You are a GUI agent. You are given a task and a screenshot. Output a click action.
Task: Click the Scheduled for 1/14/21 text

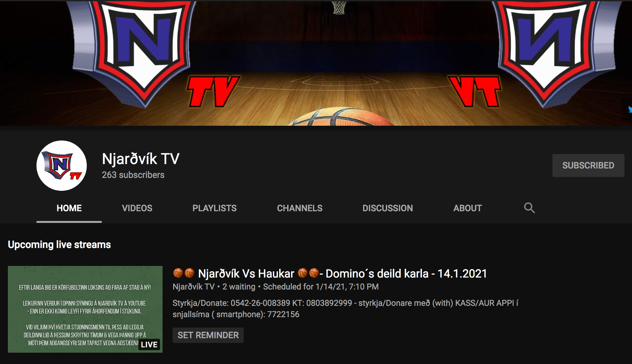(321, 287)
